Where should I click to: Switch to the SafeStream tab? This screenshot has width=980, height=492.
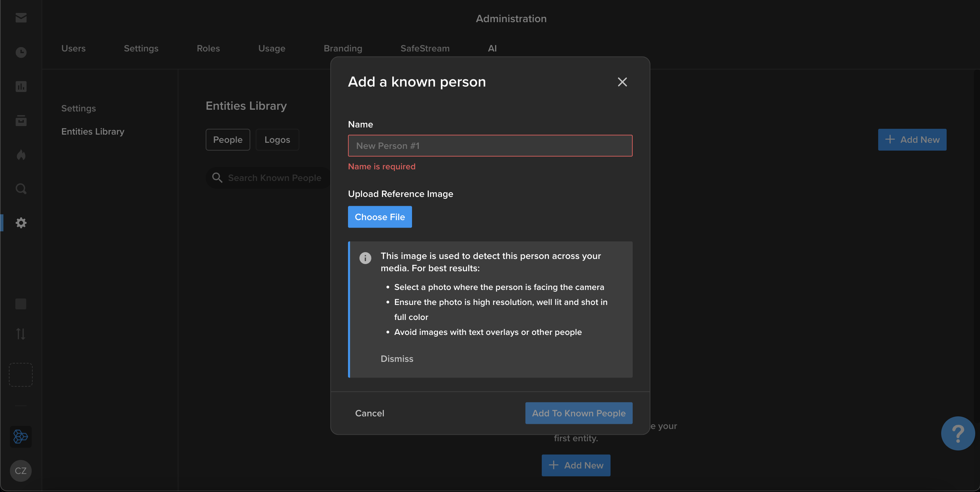click(425, 48)
